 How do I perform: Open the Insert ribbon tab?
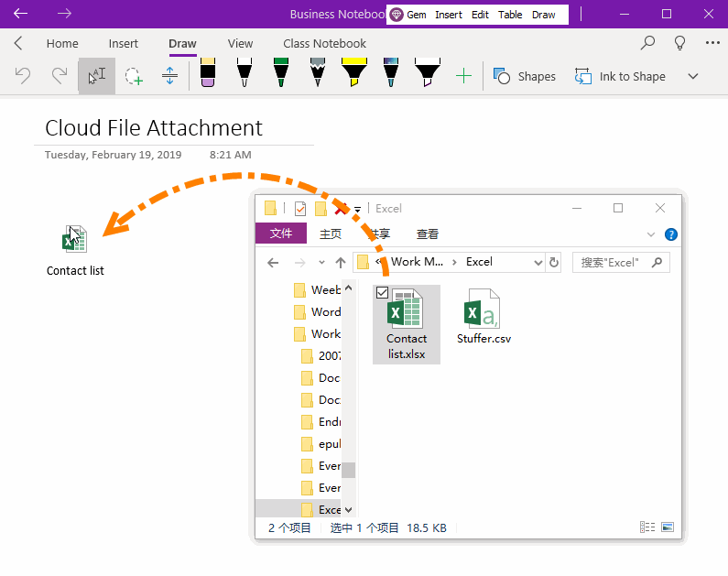pos(123,44)
